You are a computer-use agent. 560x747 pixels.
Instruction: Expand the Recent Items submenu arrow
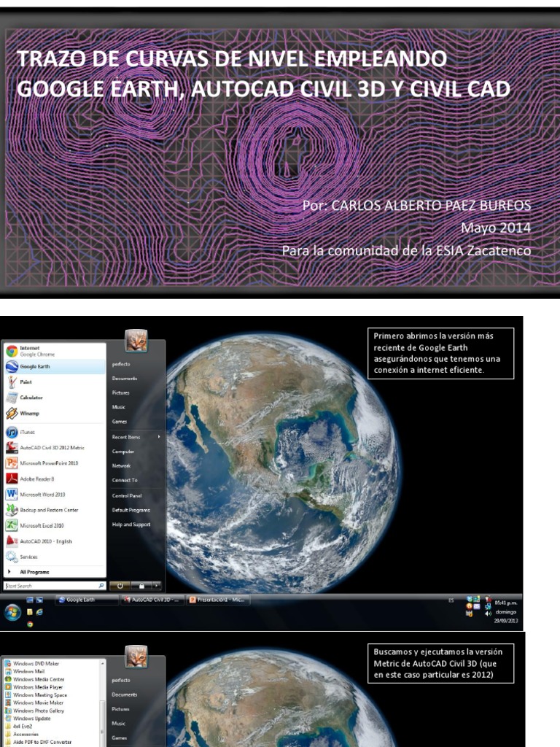click(x=159, y=436)
